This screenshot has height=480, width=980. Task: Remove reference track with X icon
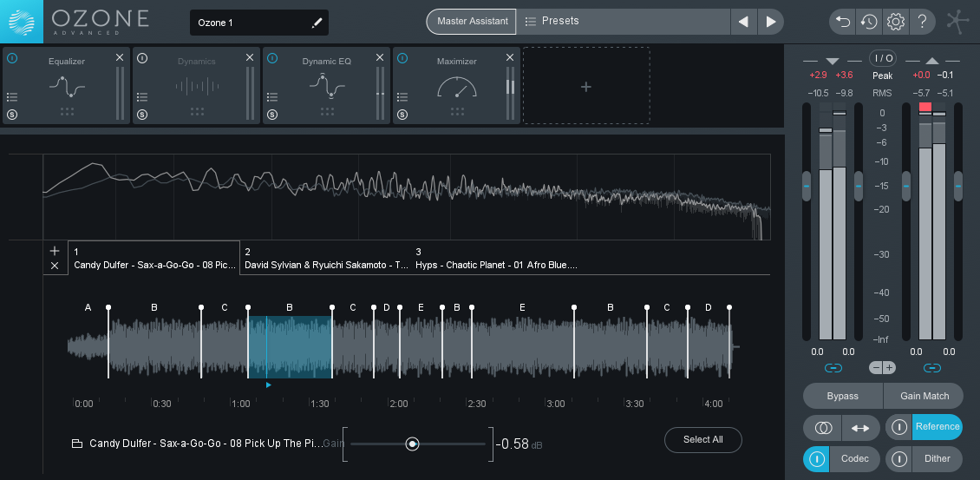55,266
